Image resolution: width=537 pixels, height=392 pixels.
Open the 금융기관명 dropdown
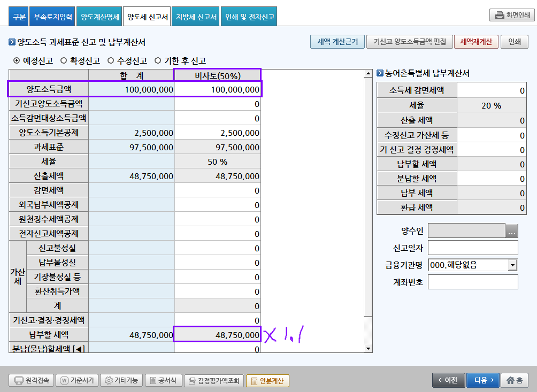[512, 265]
